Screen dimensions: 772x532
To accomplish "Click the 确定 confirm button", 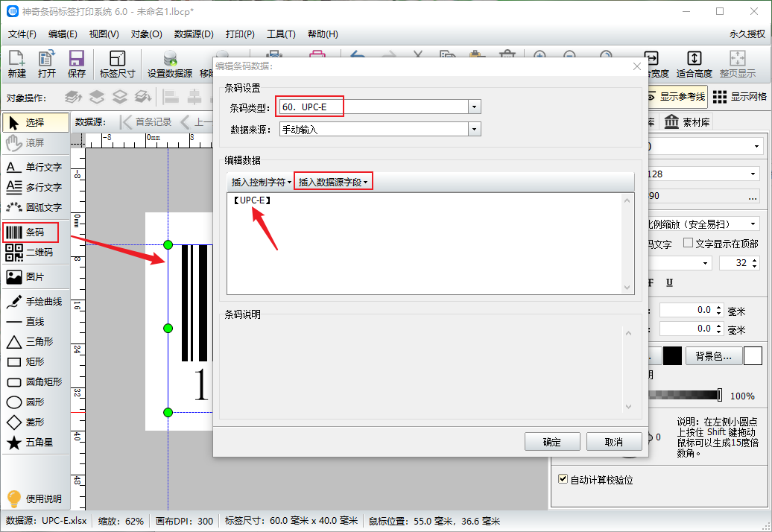I will coord(552,442).
